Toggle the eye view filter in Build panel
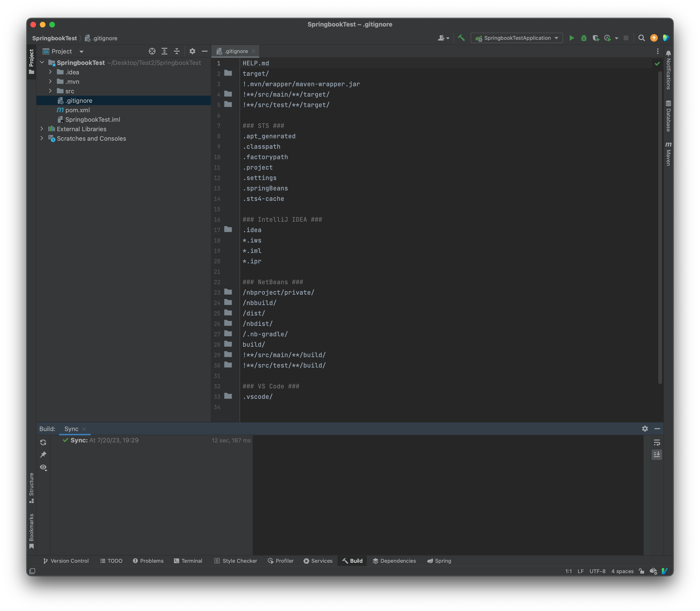This screenshot has width=700, height=611. point(43,467)
